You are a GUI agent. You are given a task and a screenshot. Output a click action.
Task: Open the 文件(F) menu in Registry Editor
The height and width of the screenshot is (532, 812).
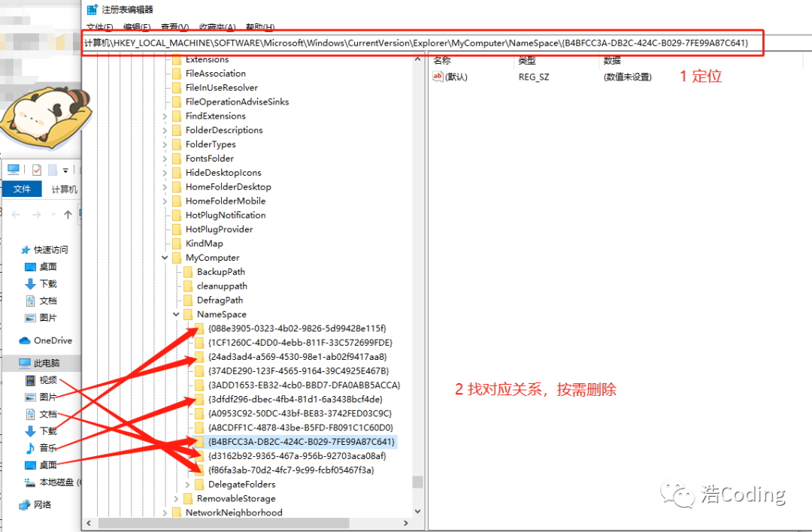(x=100, y=26)
